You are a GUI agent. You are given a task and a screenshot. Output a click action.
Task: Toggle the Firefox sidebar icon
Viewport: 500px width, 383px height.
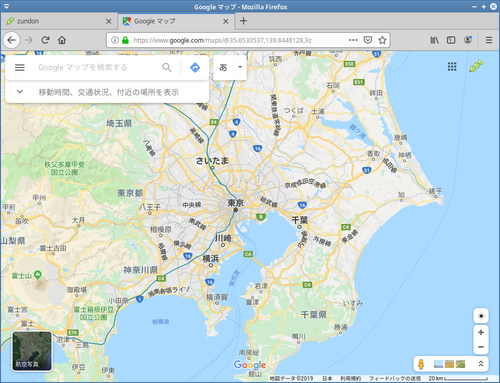tap(451, 40)
